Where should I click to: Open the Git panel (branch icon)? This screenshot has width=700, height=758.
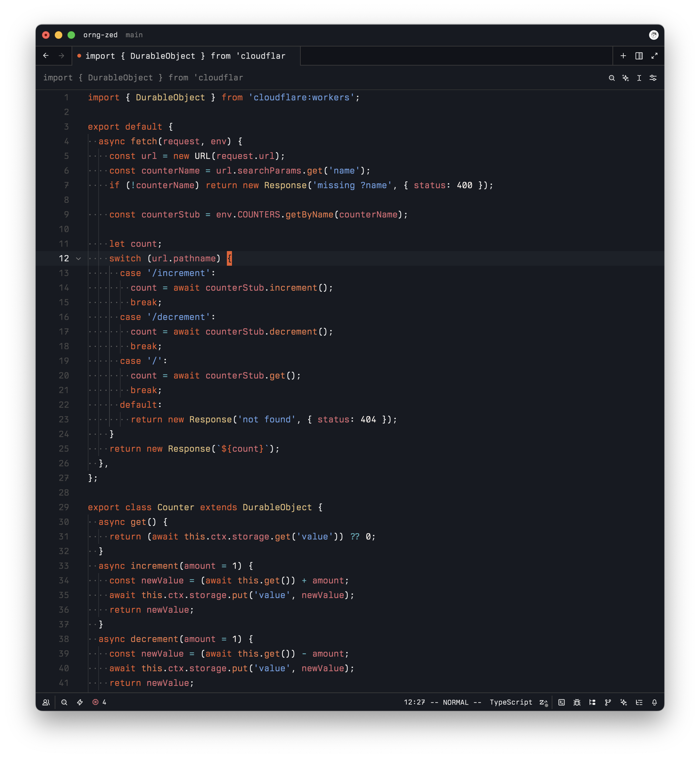[608, 702]
